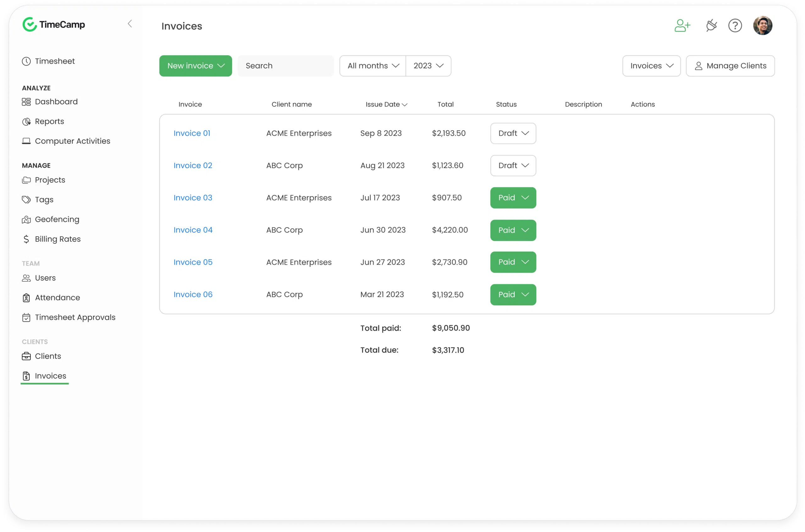Click the Search input field
Screen dimensions: 805x532
point(286,66)
